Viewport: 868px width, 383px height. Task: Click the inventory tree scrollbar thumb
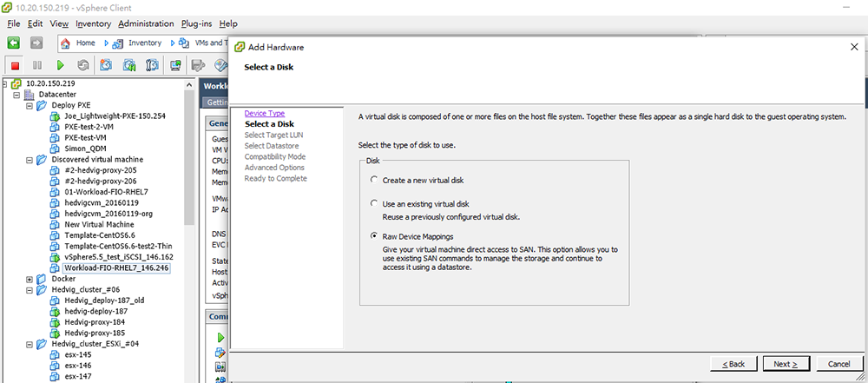(x=190, y=158)
